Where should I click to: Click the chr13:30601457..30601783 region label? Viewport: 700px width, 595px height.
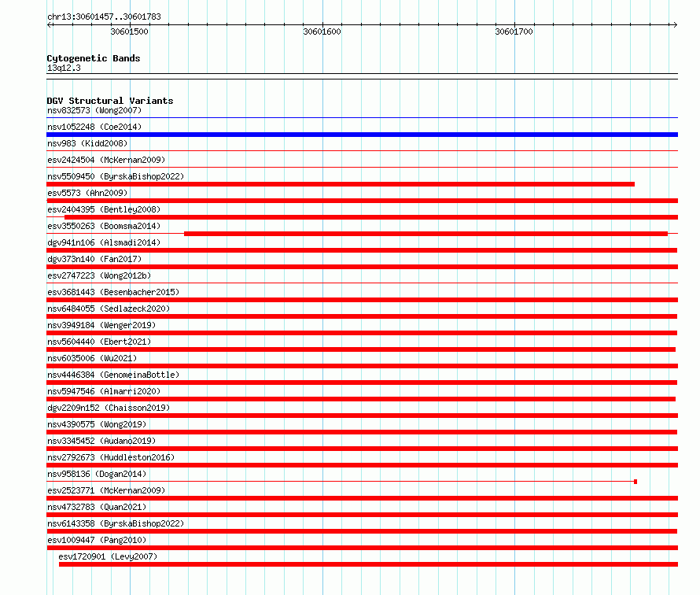point(104,17)
